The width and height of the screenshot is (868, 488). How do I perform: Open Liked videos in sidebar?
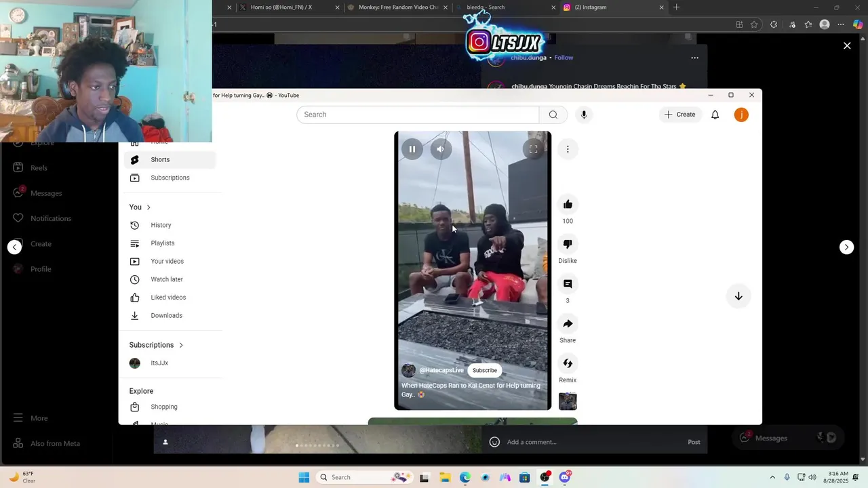click(x=170, y=298)
